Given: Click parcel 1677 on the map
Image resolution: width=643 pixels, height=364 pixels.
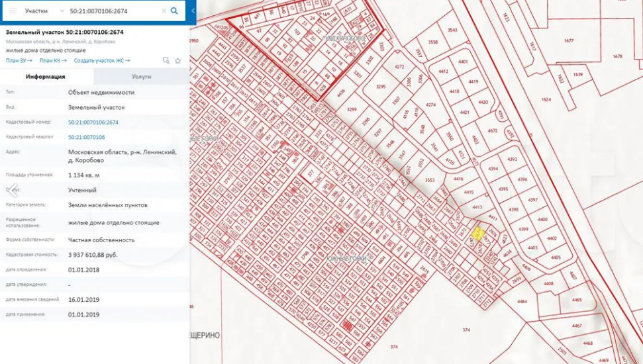Looking at the screenshot, I should click(x=568, y=41).
